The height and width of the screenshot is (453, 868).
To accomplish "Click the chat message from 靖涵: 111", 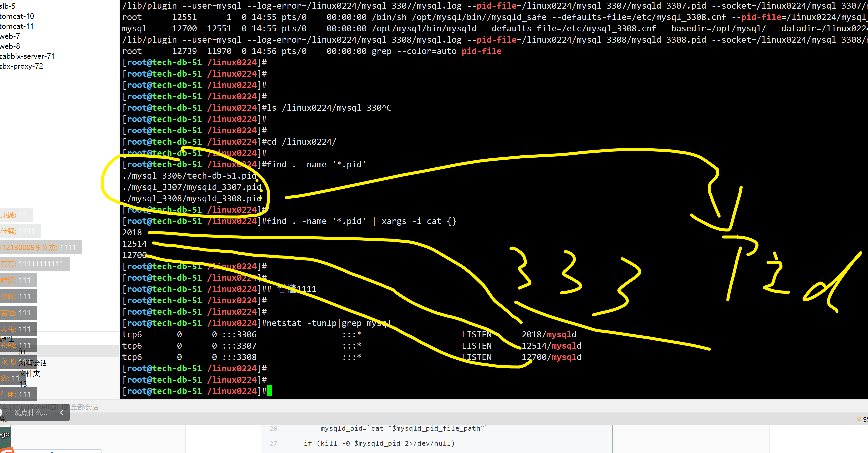I will click(18, 280).
